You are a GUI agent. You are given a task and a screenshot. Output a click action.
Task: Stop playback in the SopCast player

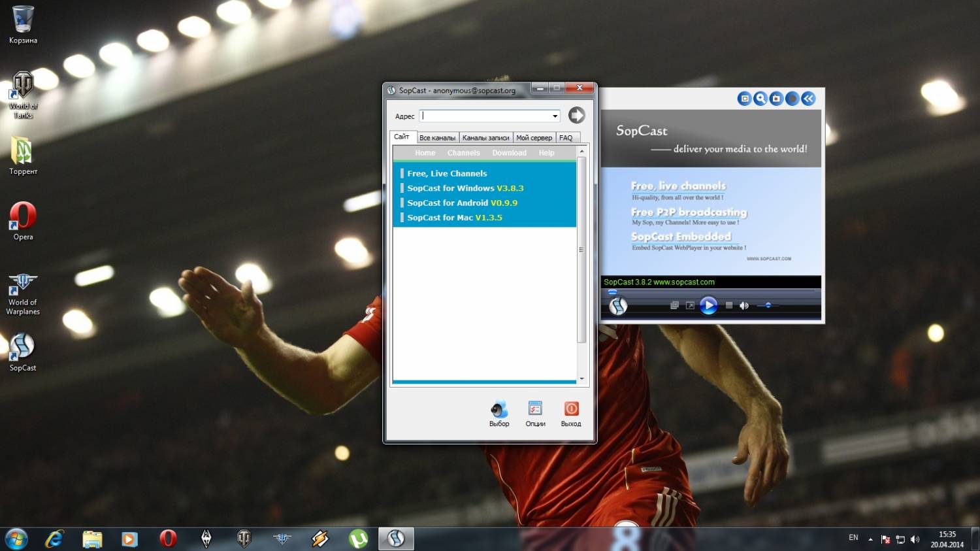[x=729, y=305]
